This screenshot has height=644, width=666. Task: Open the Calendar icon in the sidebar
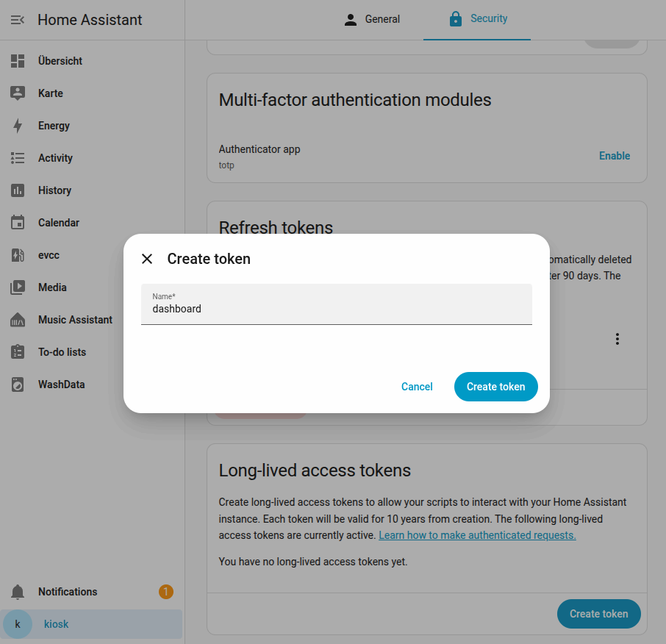click(x=18, y=222)
